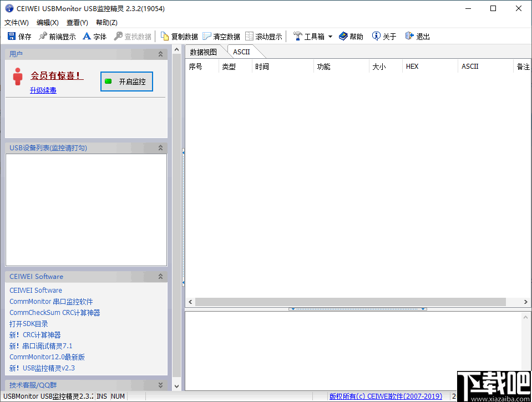Click the 保存 (Save) toolbar icon
The height and width of the screenshot is (402, 532).
click(x=19, y=36)
